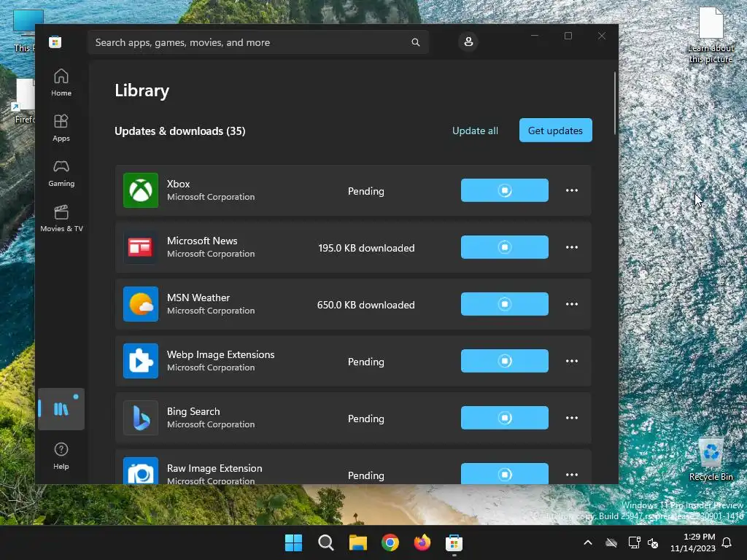
Task: Click the Microsoft Store logo icon
Action: [55, 42]
